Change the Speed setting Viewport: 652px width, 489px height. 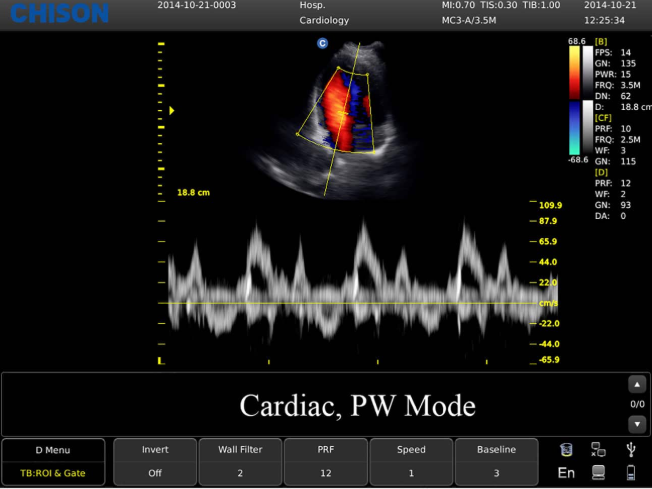pos(410,461)
